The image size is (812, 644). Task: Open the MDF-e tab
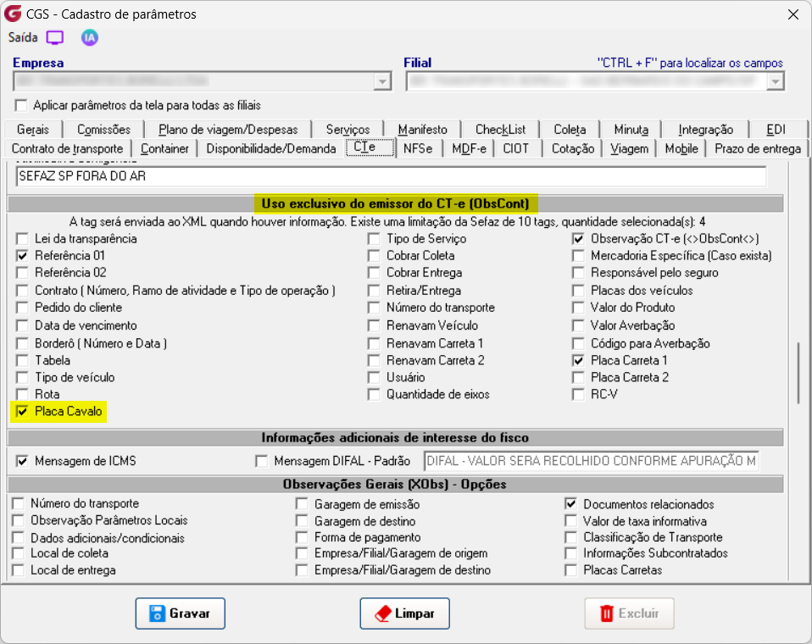[x=470, y=148]
